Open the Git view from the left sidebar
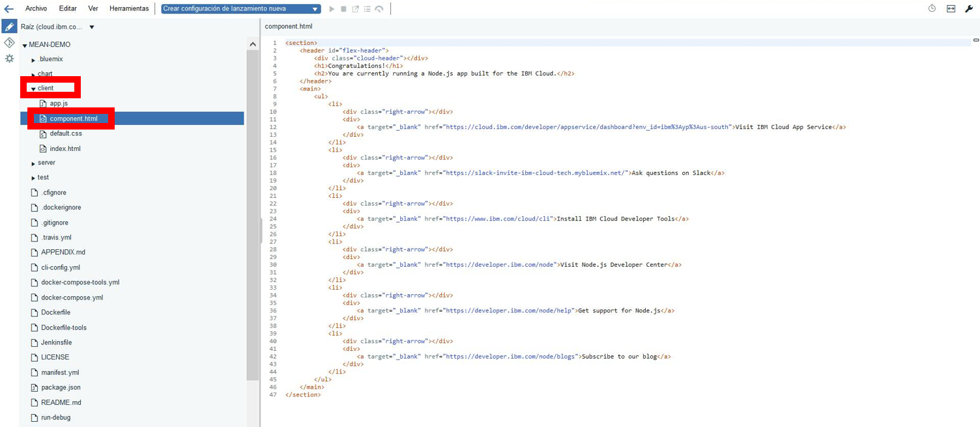The width and height of the screenshot is (980, 427). coord(8,42)
